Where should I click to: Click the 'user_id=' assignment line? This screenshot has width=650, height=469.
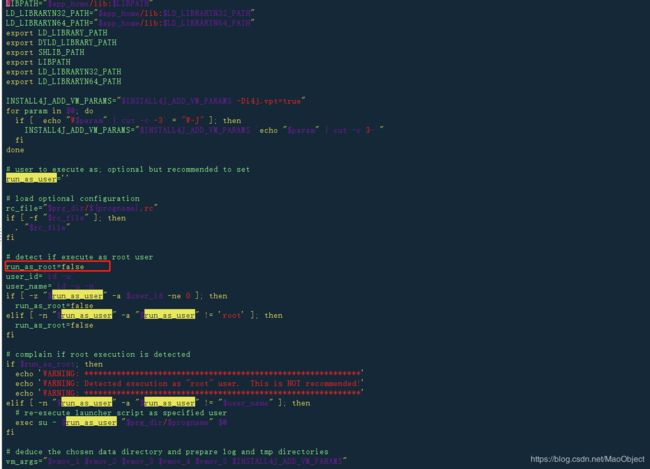pyautogui.click(x=39, y=277)
